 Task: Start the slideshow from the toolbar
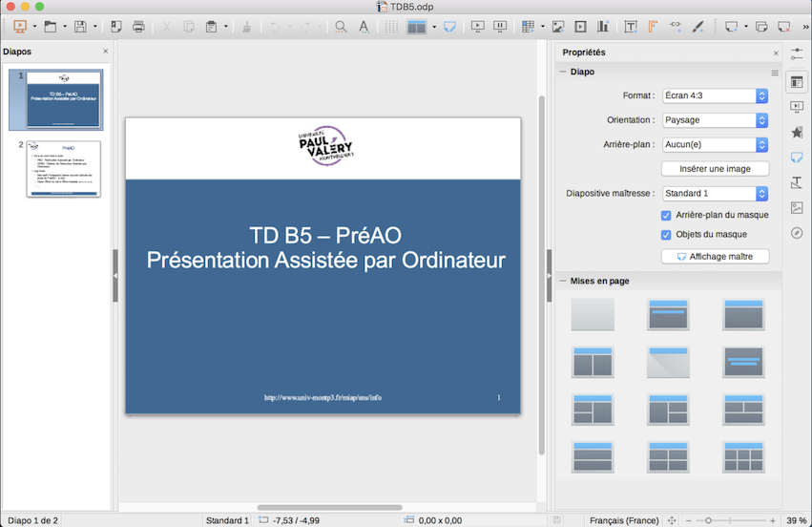20,27
